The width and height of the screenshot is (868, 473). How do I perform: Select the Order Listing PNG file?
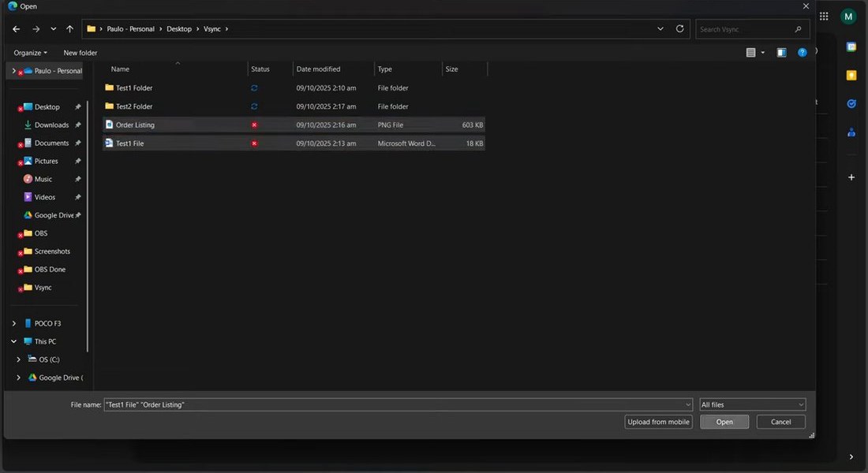point(294,125)
